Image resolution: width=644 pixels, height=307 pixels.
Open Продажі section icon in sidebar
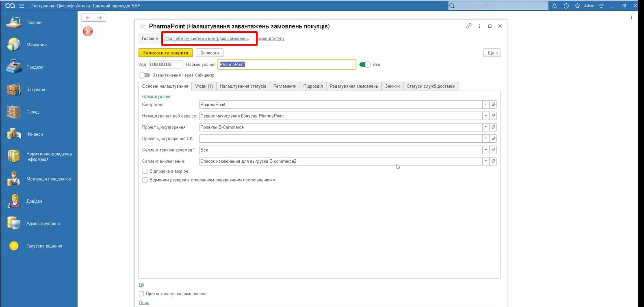pos(14,67)
